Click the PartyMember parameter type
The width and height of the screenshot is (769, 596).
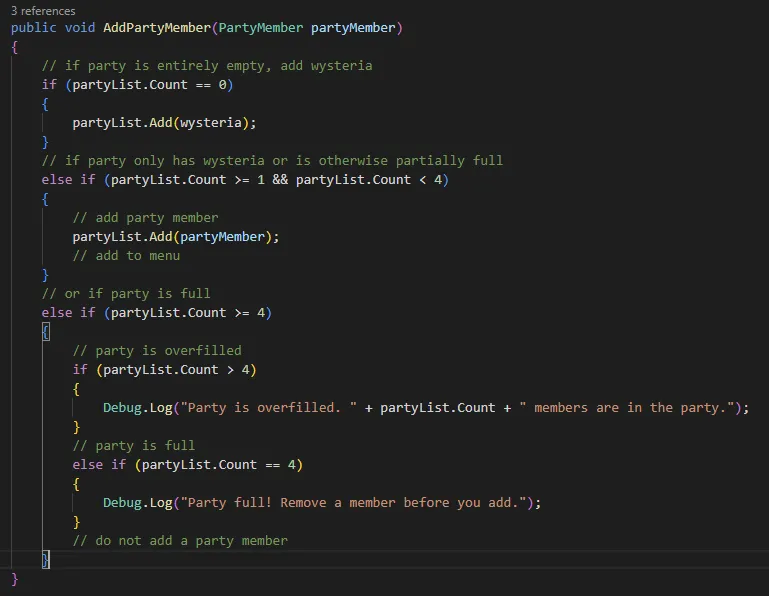click(x=260, y=27)
